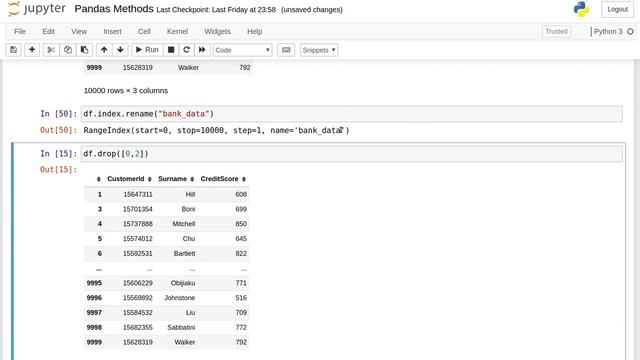Click the customer ID 15647311

point(138,194)
